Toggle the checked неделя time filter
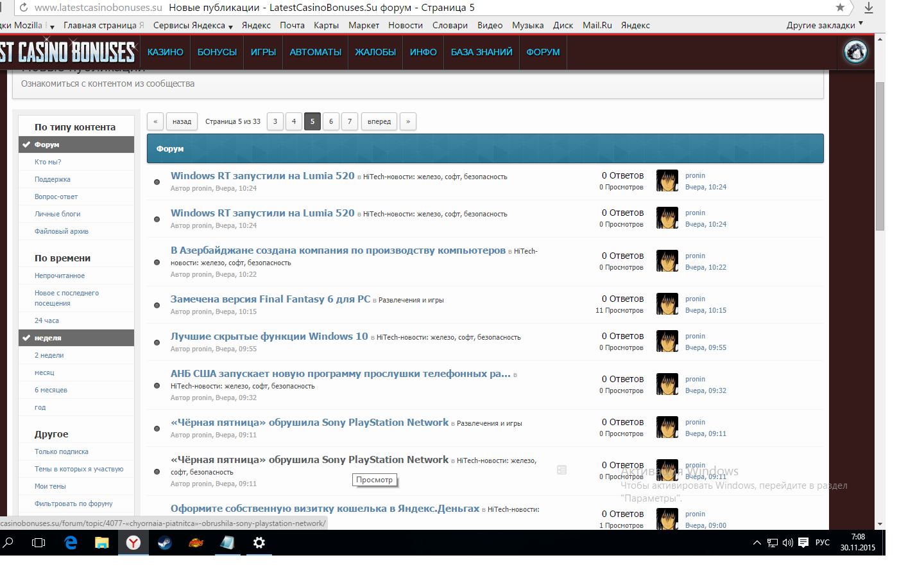 tap(76, 338)
